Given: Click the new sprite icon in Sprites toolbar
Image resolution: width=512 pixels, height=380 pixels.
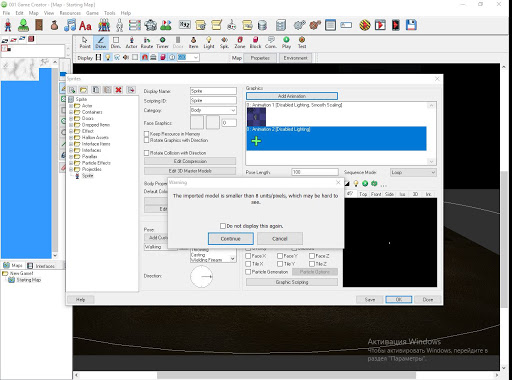Looking at the screenshot, I should 72,90.
